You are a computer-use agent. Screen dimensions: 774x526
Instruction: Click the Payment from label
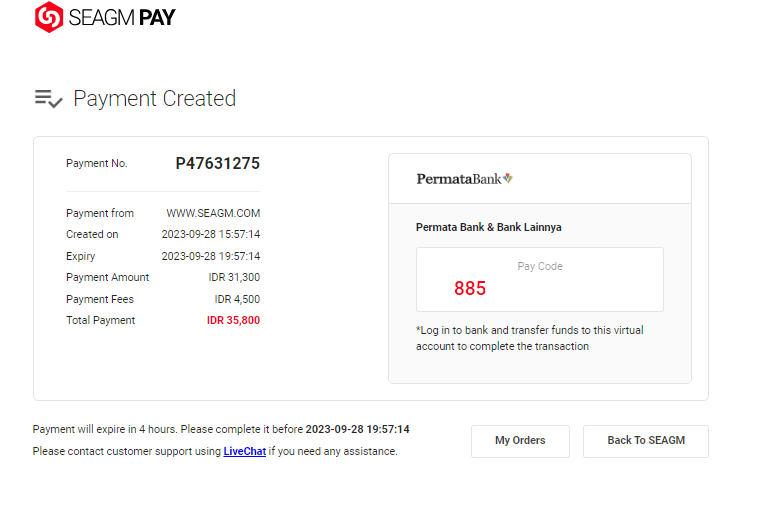tap(100, 213)
